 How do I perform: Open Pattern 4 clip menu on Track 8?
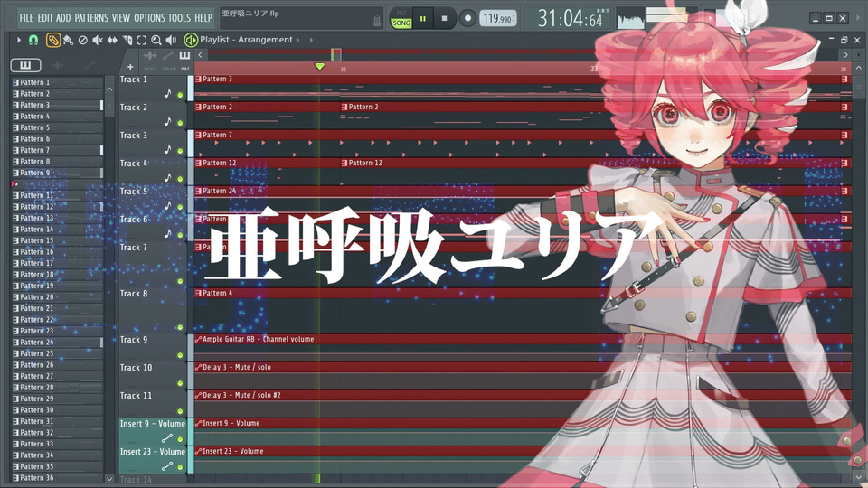pyautogui.click(x=198, y=293)
